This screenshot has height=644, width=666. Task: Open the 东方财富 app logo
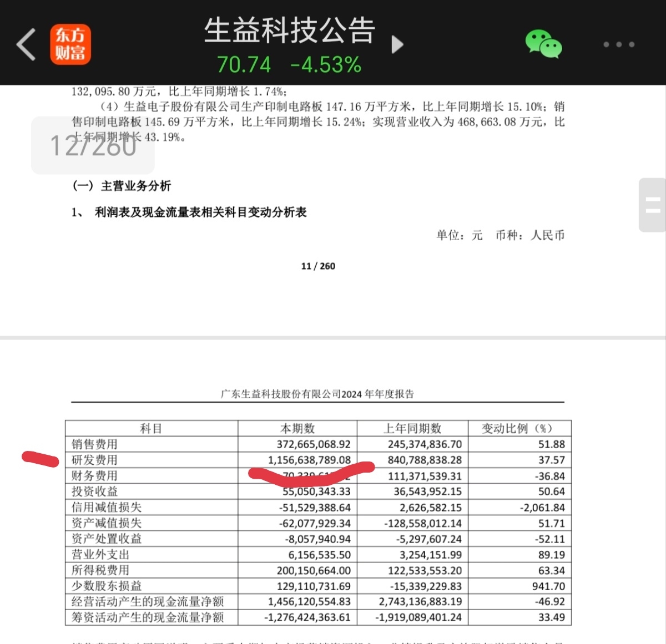tap(70, 44)
